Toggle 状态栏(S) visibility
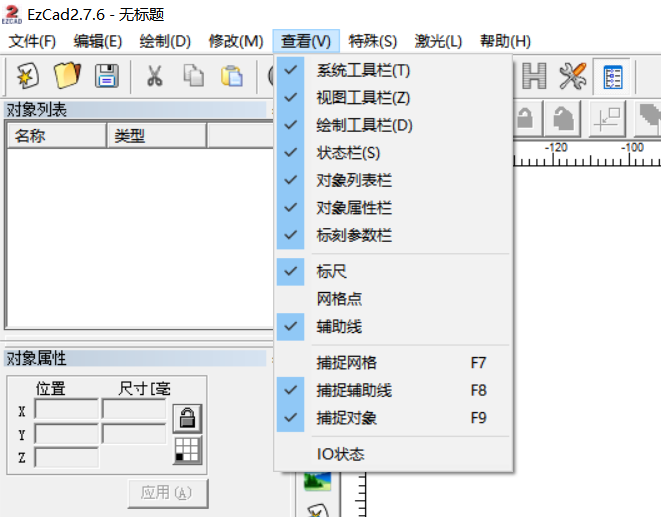661x517 pixels. [393, 152]
